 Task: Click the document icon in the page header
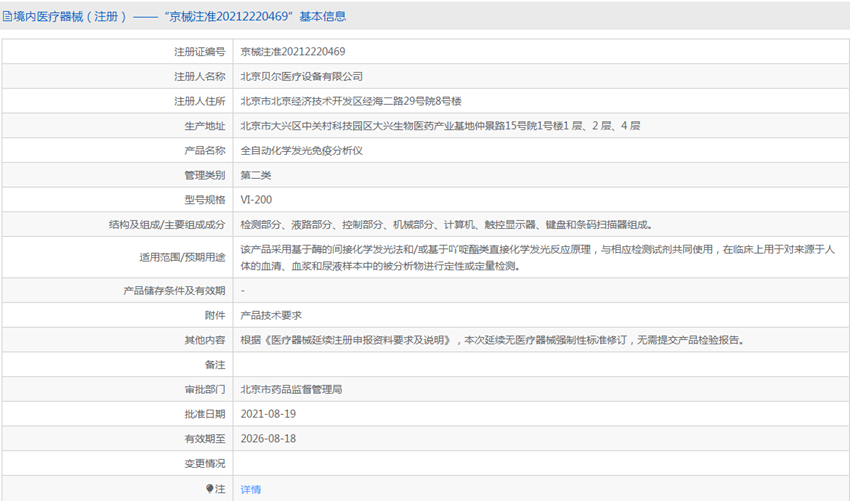point(9,16)
